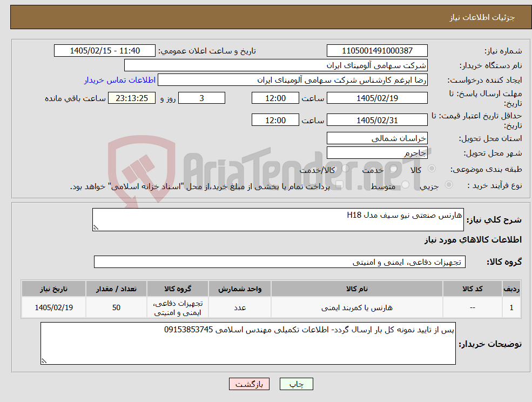This screenshot has height=402, width=532.
Task: Click item name cell هارنس یا کمربند ایمنی
Action: pos(356,307)
